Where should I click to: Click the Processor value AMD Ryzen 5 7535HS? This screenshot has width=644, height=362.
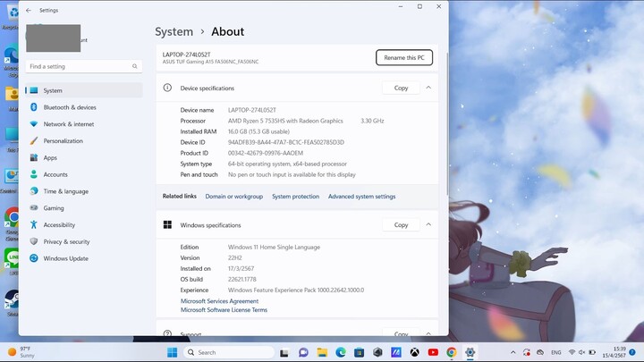(x=285, y=121)
